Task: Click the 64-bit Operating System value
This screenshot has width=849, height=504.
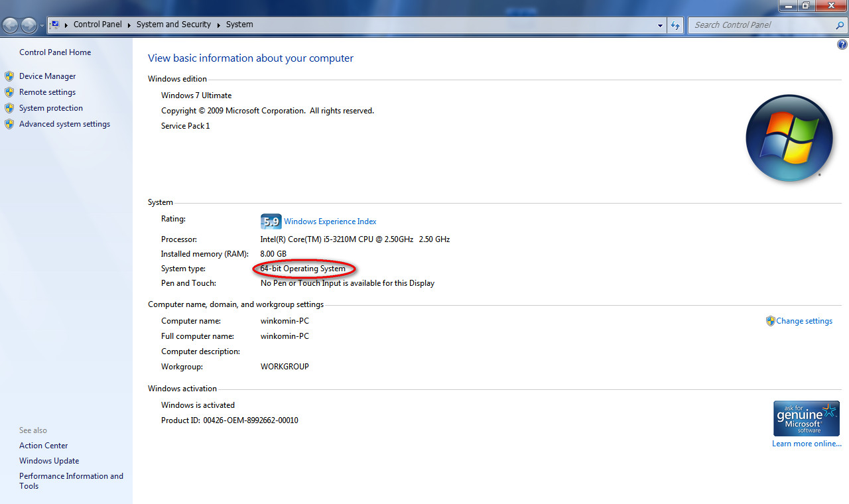Action: coord(303,269)
